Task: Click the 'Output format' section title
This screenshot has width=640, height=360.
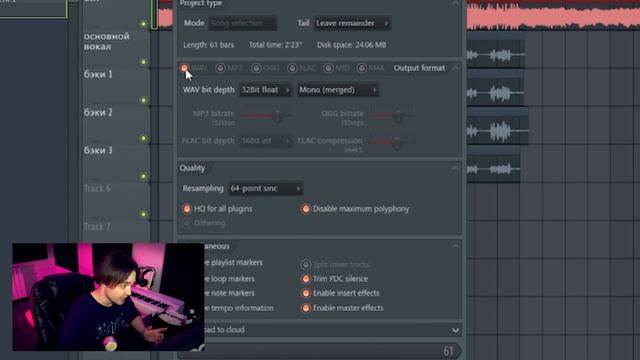Action: point(419,68)
